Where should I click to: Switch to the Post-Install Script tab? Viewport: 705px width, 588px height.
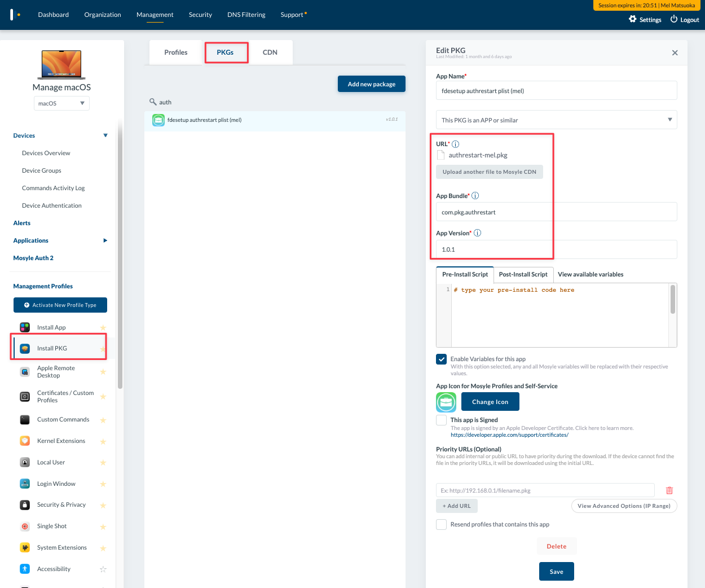(x=523, y=274)
